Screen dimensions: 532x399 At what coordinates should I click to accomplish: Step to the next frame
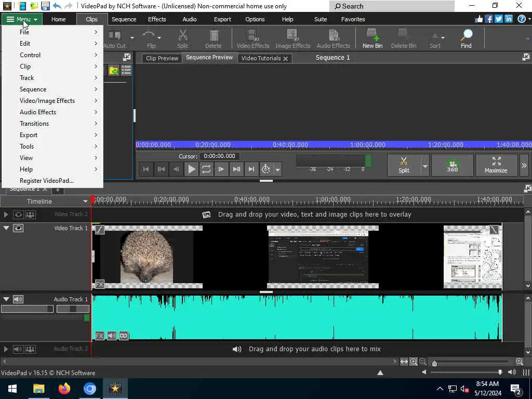pos(221,169)
